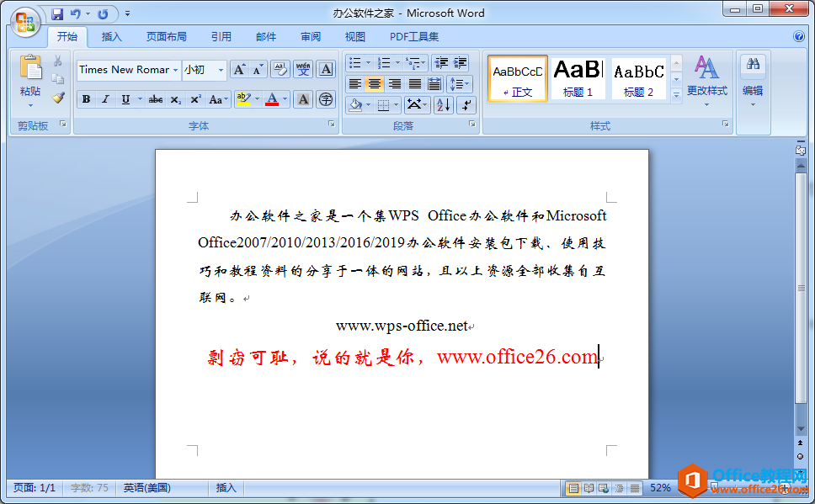
Task: Toggle superscript
Action: [195, 99]
